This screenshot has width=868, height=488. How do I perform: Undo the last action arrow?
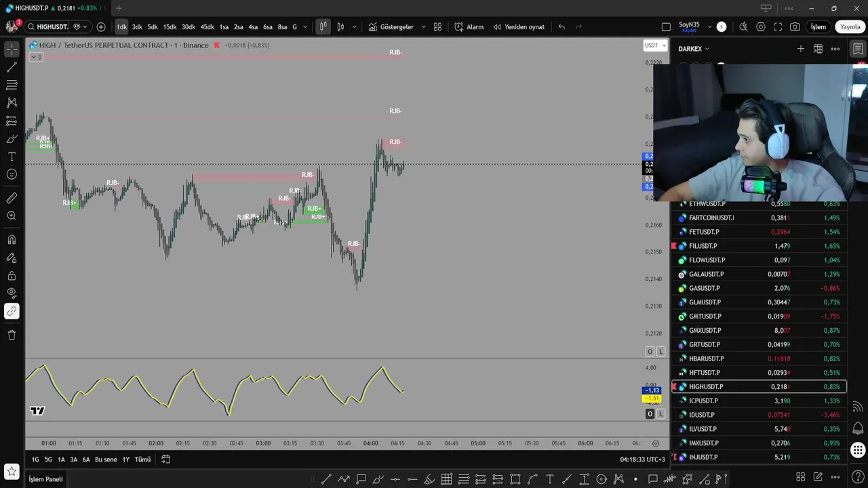[x=561, y=27]
